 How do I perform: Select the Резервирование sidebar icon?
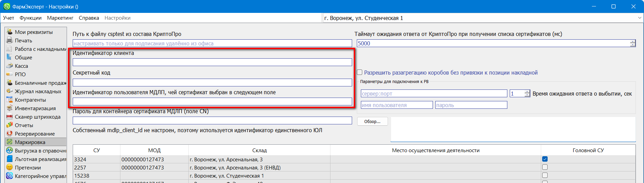[x=9, y=134]
